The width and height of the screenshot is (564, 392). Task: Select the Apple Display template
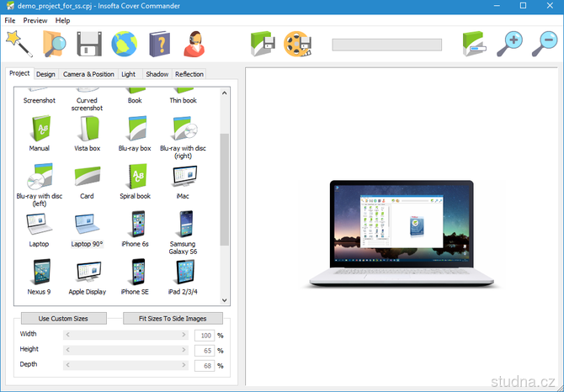coord(87,277)
